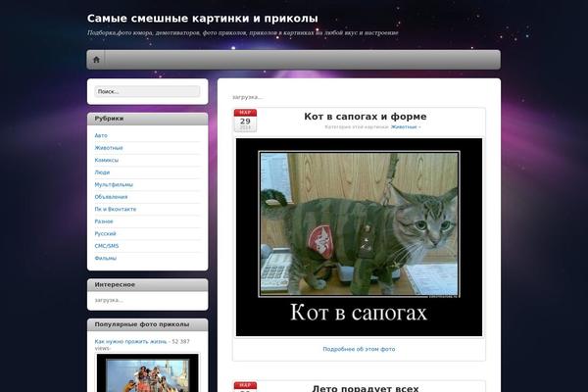Open the СМС/SMS category
The height and width of the screenshot is (392, 588).
(x=107, y=246)
